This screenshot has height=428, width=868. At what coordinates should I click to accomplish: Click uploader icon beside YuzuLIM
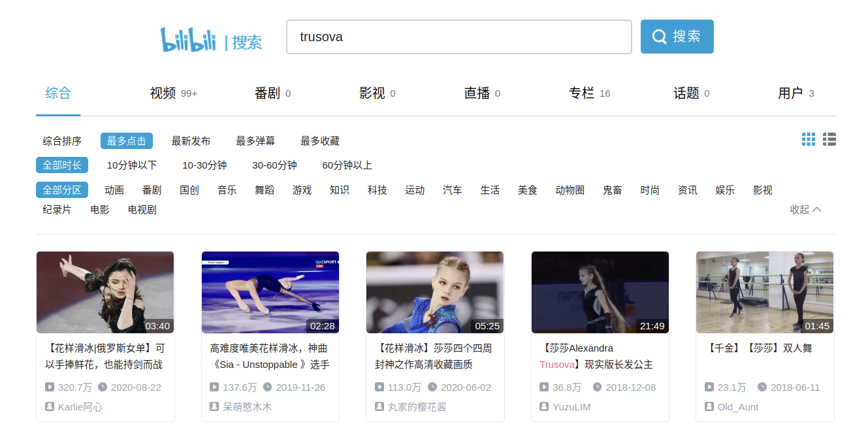pyautogui.click(x=544, y=406)
